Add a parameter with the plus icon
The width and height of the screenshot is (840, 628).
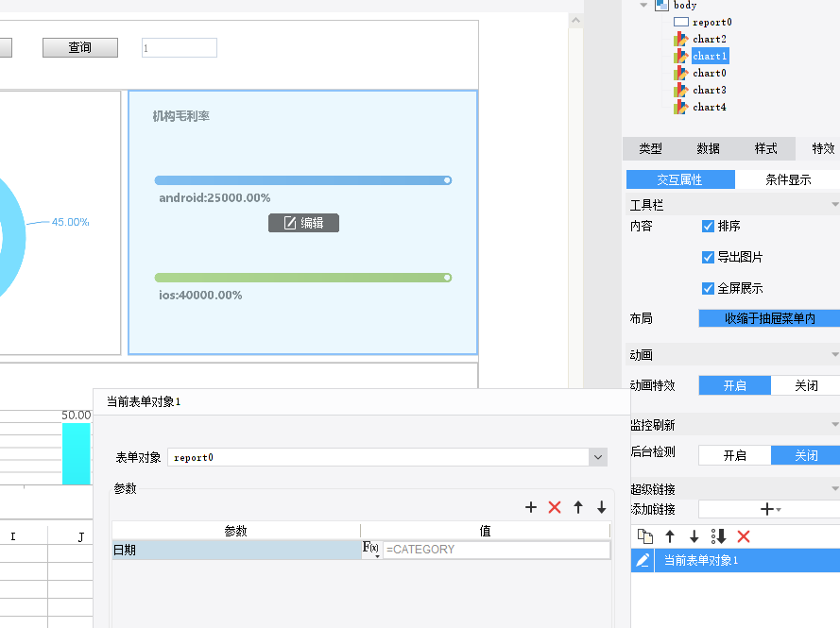coord(530,507)
